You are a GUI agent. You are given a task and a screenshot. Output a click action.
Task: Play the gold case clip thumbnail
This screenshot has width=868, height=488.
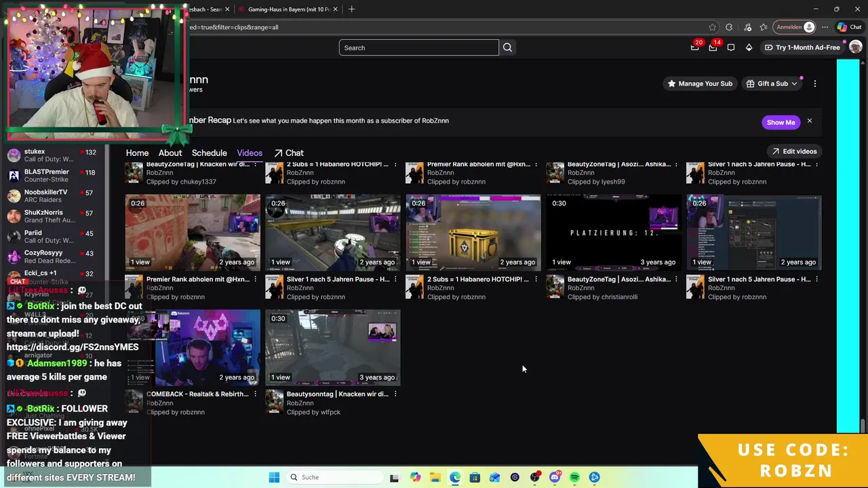[x=473, y=232]
